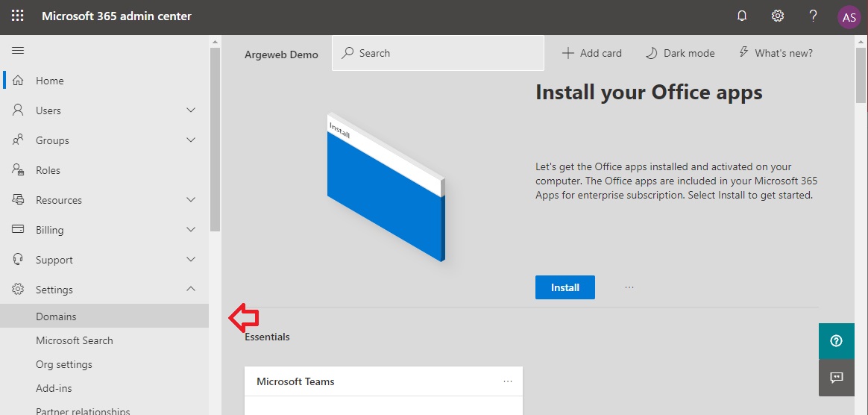This screenshot has width=868, height=415.
Task: Collapse the Settings section chevron
Action: [x=191, y=289]
